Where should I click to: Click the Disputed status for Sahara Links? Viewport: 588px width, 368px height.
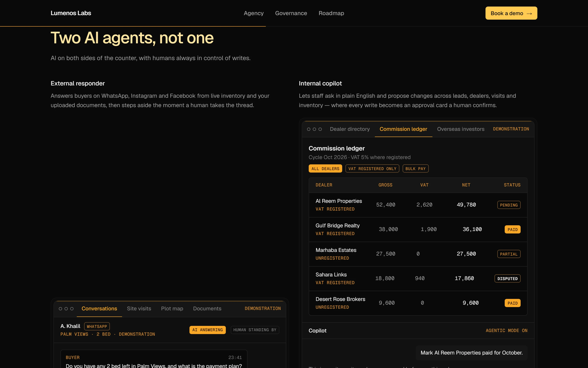tap(507, 278)
